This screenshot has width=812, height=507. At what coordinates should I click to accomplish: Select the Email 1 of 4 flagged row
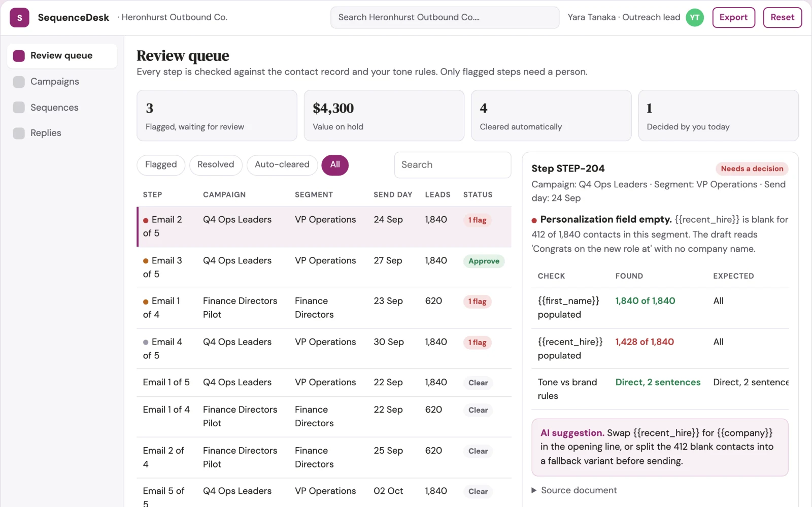324,308
